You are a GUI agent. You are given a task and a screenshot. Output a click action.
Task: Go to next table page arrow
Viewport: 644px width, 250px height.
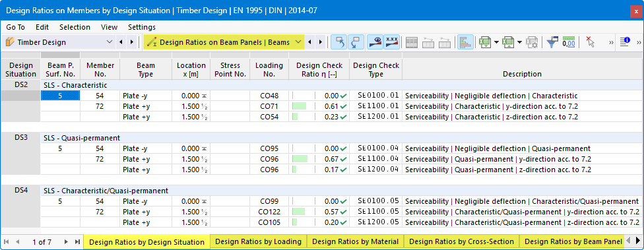66,242
